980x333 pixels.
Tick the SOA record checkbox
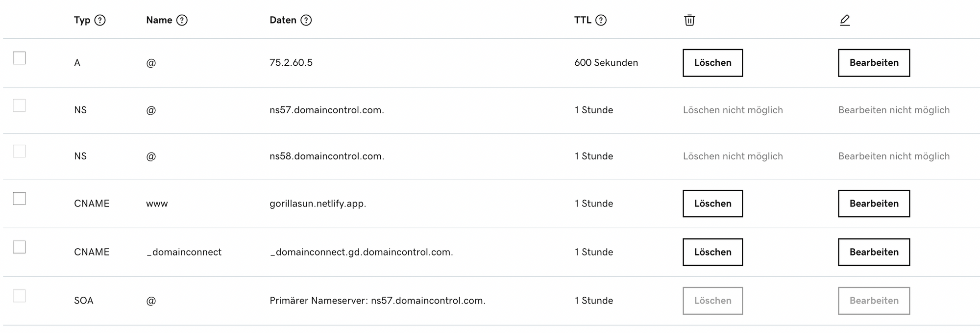tap(19, 296)
